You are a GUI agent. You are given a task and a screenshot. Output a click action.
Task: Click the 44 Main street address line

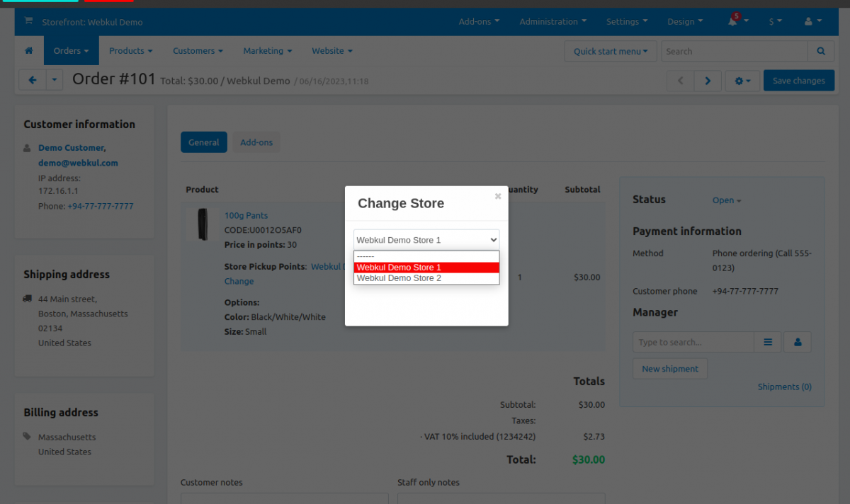pyautogui.click(x=67, y=299)
